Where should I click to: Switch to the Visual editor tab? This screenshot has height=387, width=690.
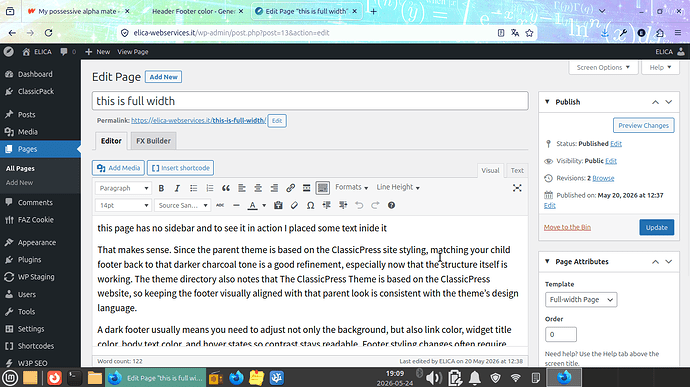pos(490,170)
